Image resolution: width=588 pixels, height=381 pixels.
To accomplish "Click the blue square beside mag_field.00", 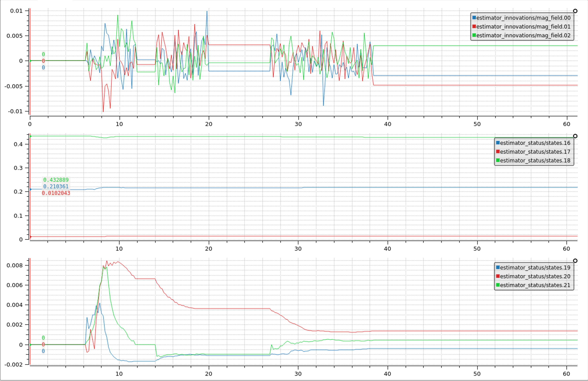I will point(474,18).
